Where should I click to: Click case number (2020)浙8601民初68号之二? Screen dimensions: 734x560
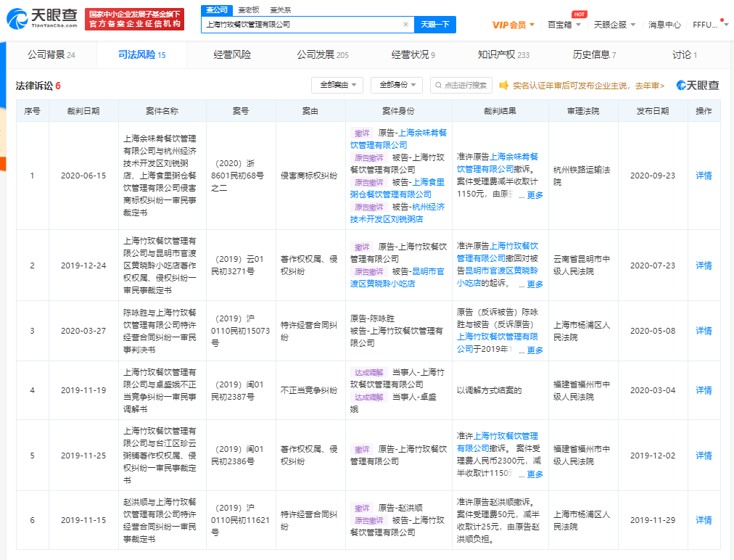click(237, 176)
